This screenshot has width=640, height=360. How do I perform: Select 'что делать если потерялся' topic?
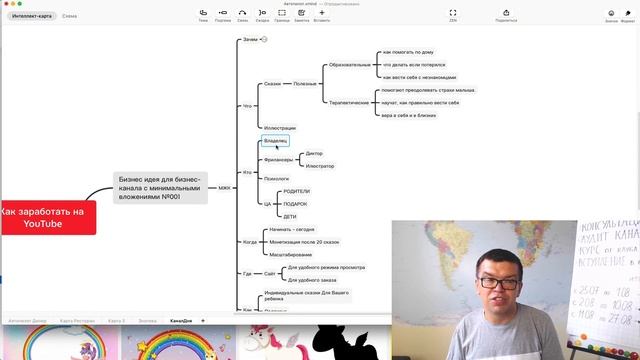coord(414,65)
